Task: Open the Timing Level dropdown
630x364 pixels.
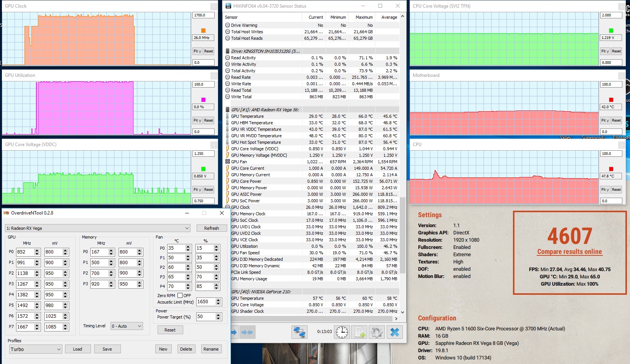Action: 127,326
